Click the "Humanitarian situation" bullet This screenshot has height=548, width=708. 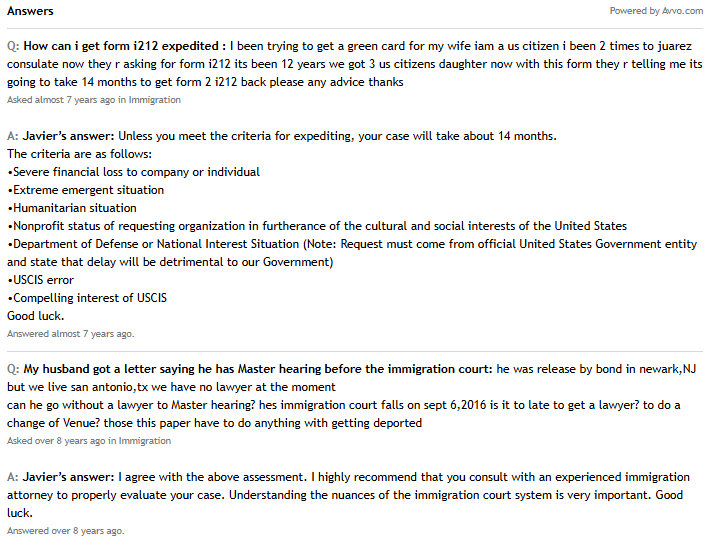72,208
